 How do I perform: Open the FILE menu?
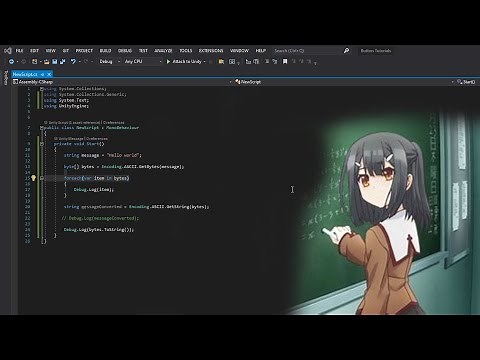tap(19, 51)
